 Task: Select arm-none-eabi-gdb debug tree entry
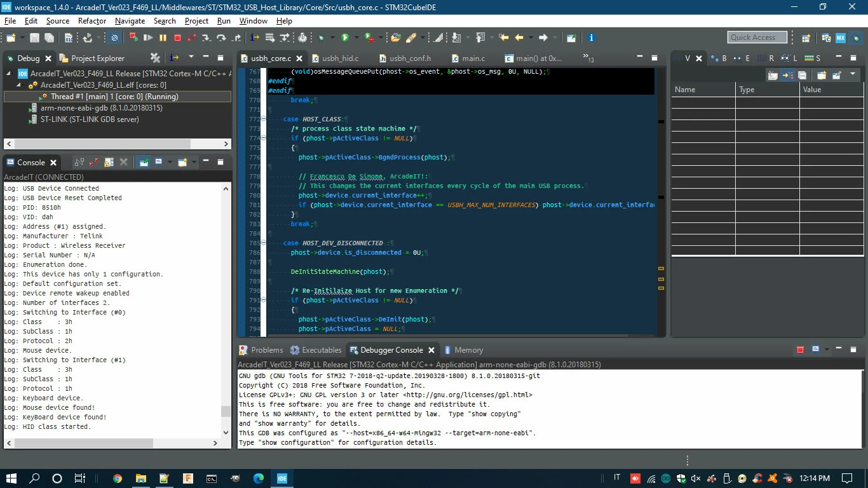[95, 108]
